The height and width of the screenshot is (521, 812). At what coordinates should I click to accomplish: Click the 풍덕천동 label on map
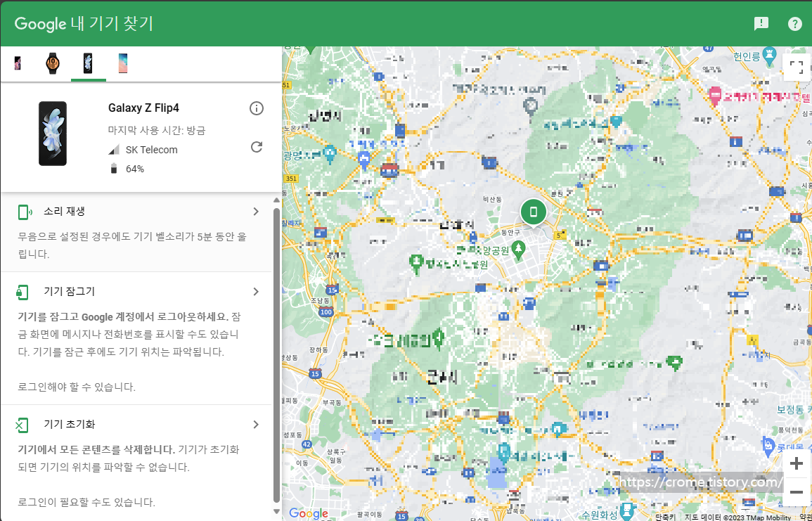[792, 430]
